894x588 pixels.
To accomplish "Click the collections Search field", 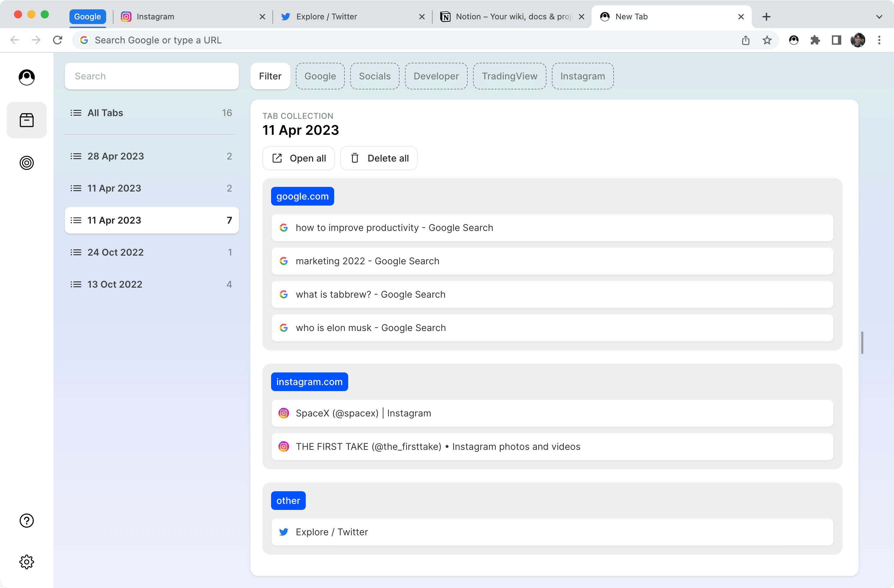I will click(152, 76).
